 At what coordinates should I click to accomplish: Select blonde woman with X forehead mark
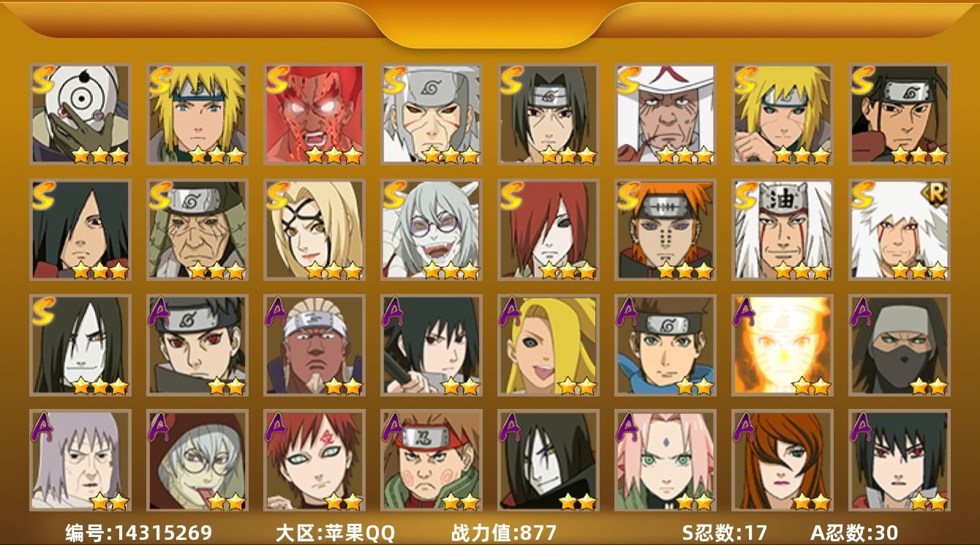tap(314, 230)
